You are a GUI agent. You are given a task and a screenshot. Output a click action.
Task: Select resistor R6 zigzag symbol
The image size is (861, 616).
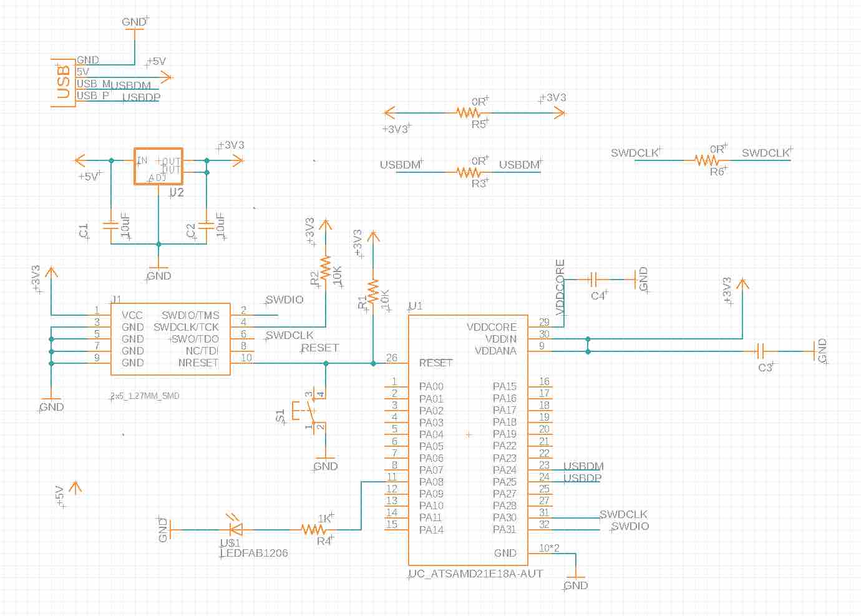[x=707, y=160]
